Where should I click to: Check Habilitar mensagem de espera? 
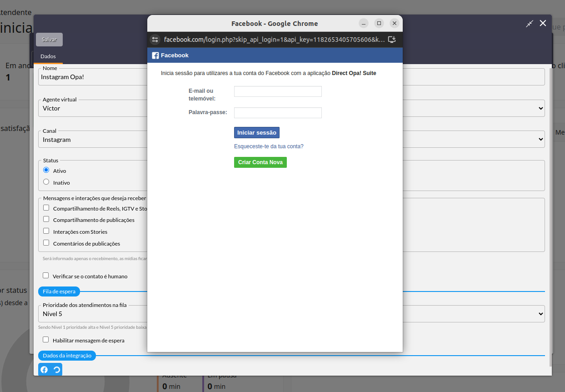45,340
